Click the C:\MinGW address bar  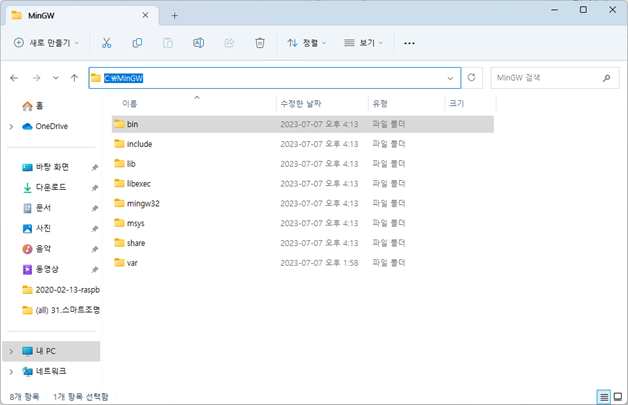[274, 78]
